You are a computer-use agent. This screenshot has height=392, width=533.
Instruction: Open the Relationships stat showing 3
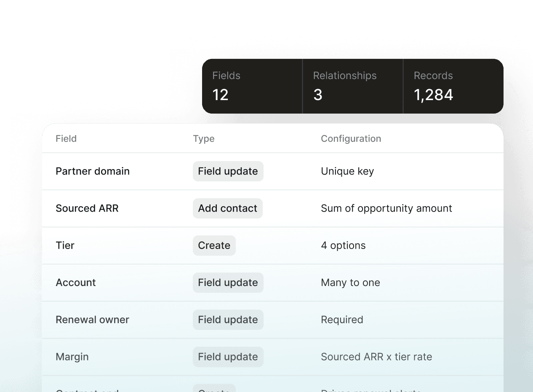pyautogui.click(x=353, y=86)
